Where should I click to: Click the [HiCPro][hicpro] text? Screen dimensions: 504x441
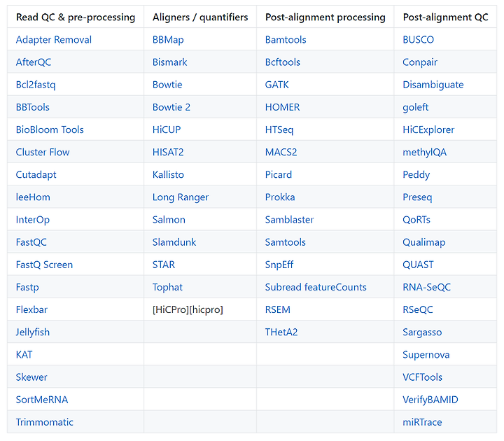[188, 309]
